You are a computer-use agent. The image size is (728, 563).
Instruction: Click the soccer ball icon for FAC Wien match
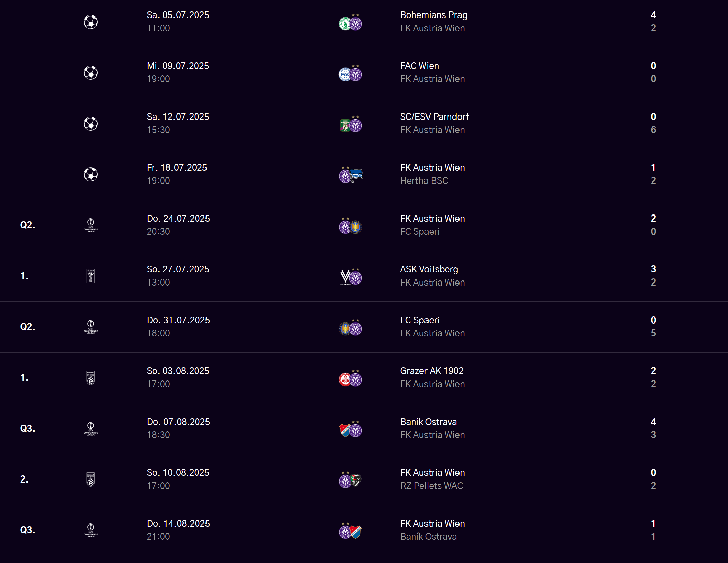91,73
